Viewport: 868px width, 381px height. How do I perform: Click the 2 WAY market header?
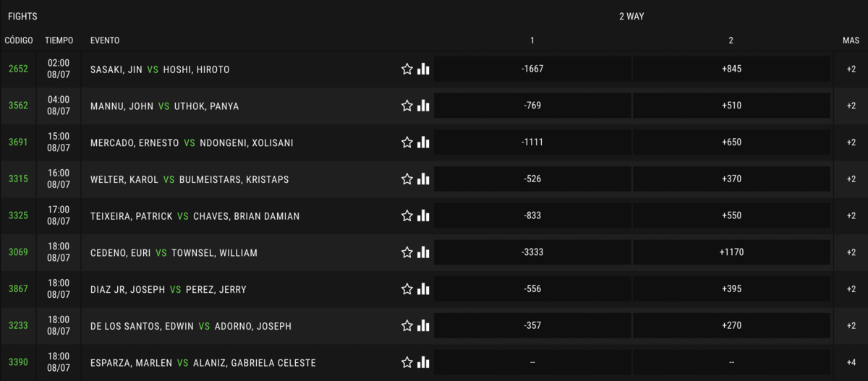click(x=631, y=16)
